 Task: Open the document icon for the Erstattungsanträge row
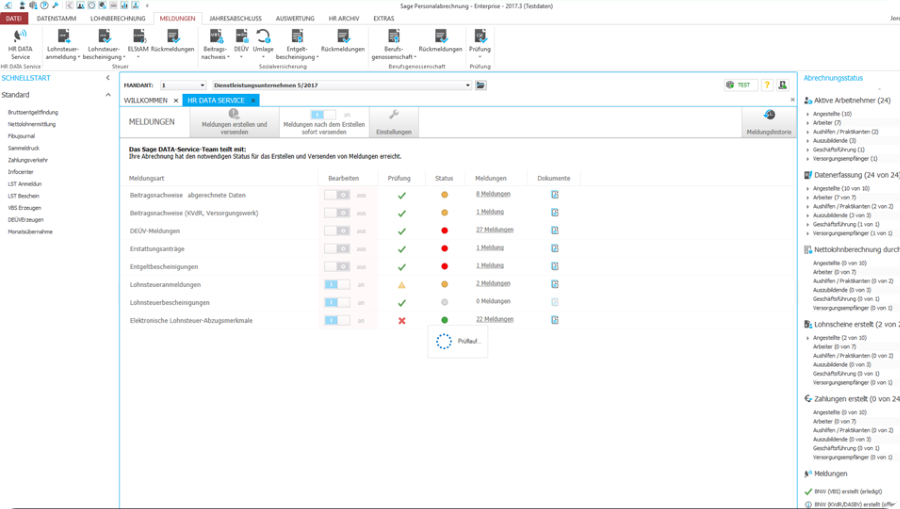tap(554, 248)
